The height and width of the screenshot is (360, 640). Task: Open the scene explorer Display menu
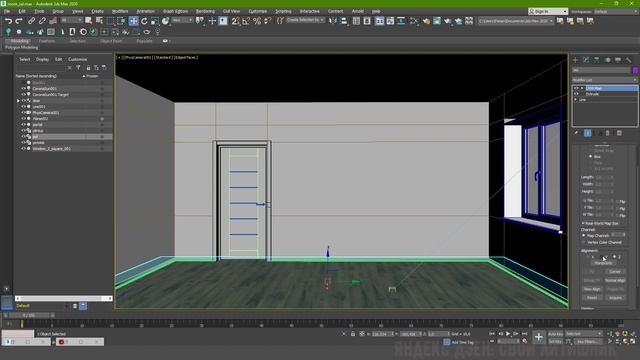coord(42,59)
